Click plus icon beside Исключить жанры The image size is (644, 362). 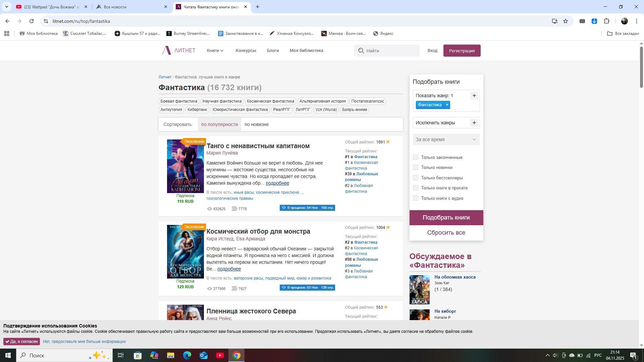click(x=474, y=123)
